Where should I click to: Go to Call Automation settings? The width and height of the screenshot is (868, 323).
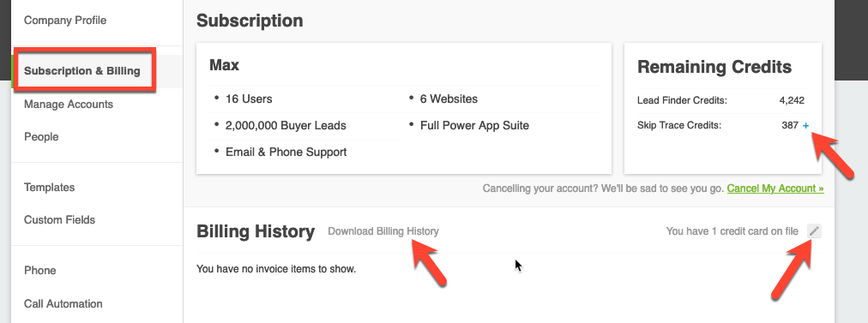tap(63, 303)
